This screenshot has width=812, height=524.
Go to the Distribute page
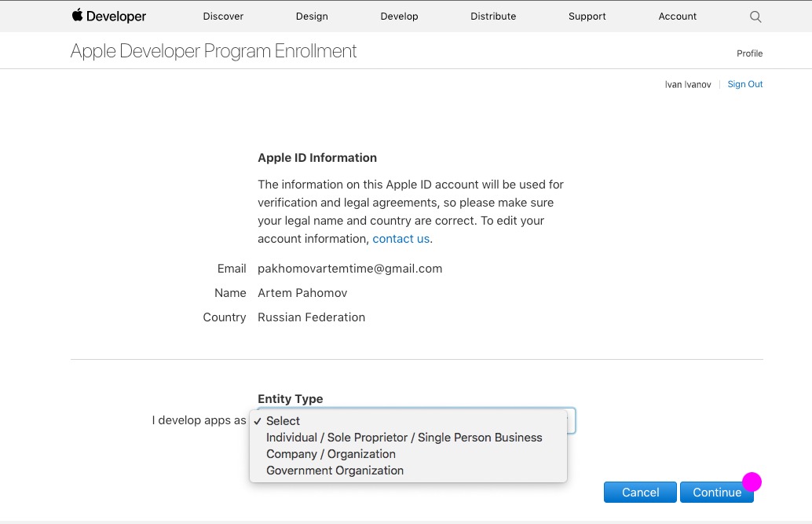click(x=493, y=16)
